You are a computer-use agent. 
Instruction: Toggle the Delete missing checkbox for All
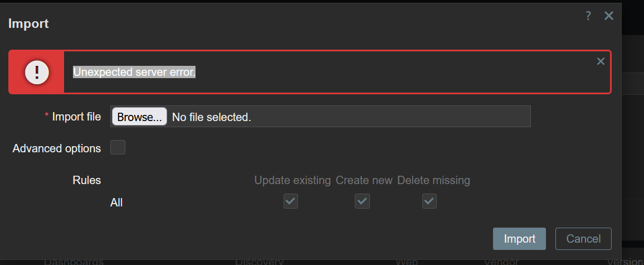pyautogui.click(x=429, y=201)
